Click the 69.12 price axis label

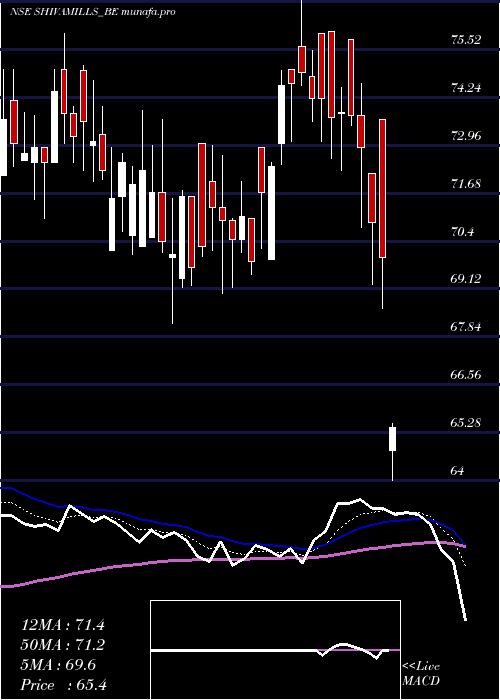click(x=466, y=279)
